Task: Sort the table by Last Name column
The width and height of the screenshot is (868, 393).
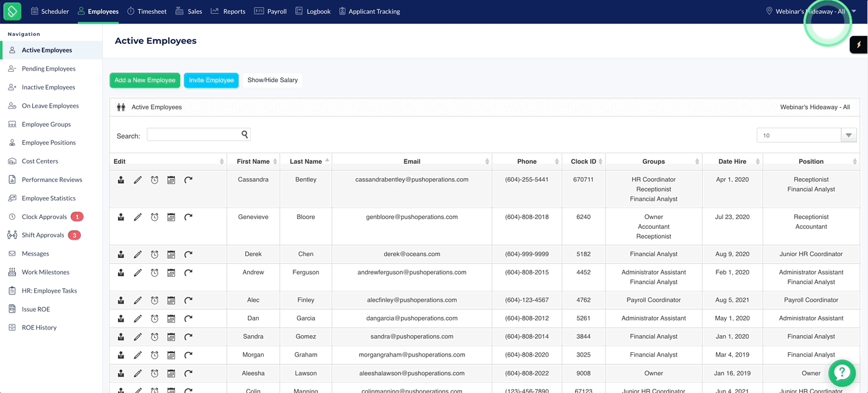Action: 306,161
